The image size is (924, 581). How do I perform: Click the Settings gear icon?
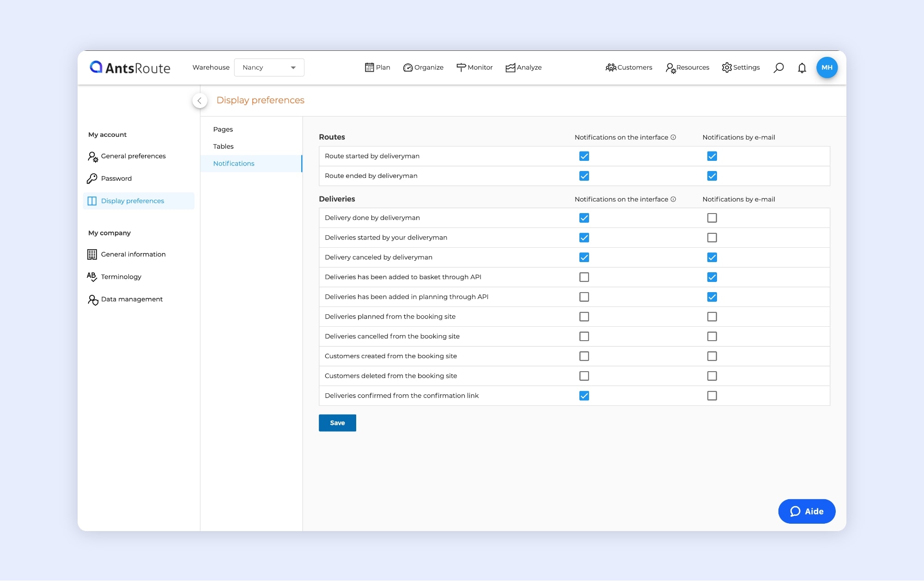(x=727, y=67)
